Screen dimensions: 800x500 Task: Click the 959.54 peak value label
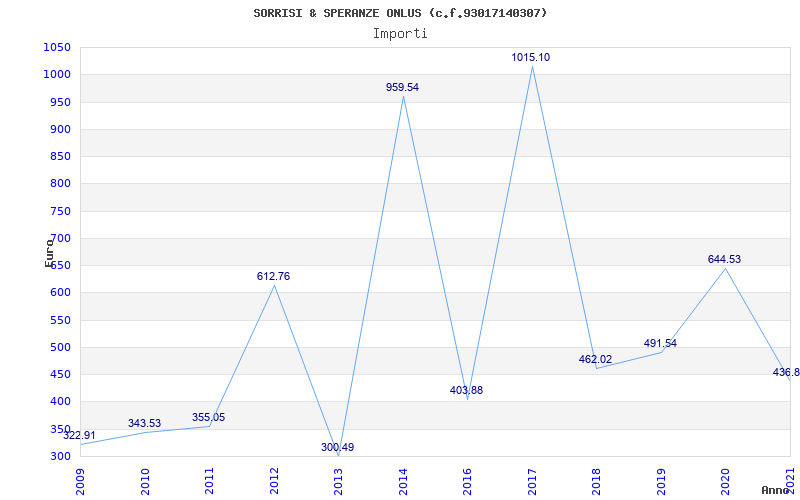pos(403,87)
